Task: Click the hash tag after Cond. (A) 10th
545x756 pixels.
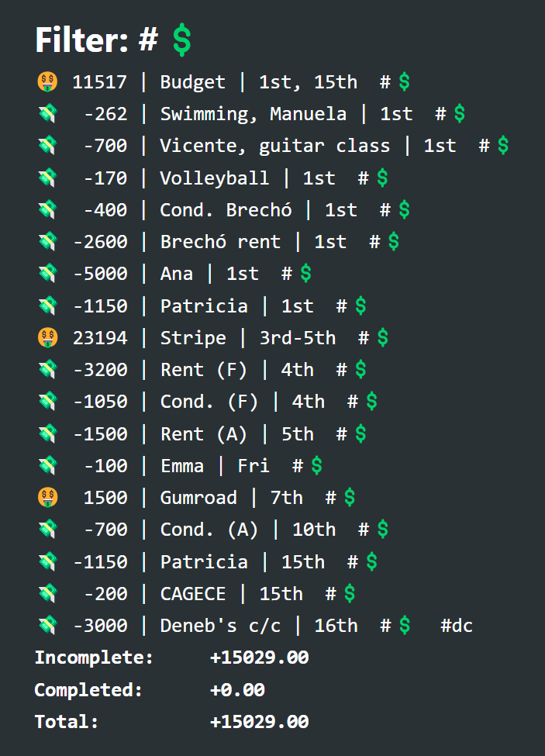Action: pyautogui.click(x=364, y=530)
